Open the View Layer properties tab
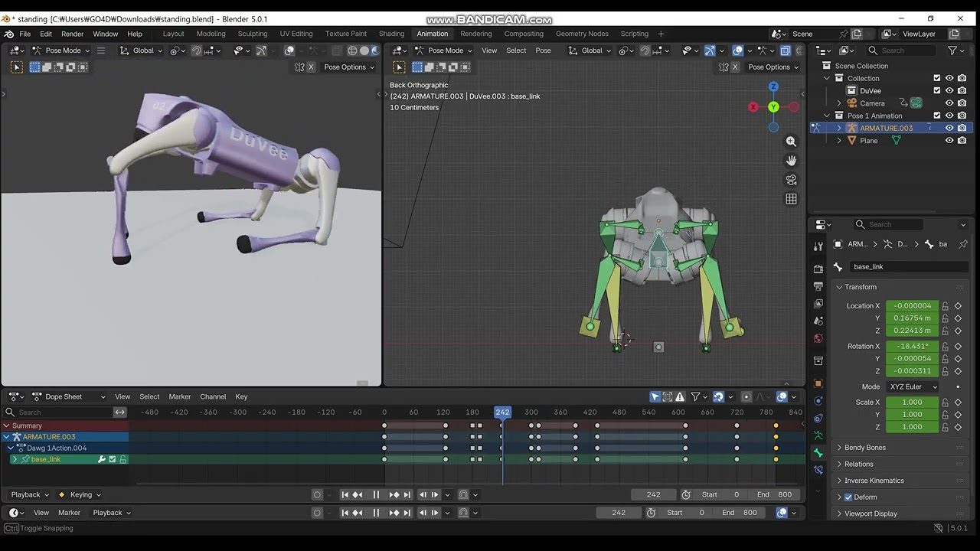This screenshot has height=551, width=980. coord(818,303)
